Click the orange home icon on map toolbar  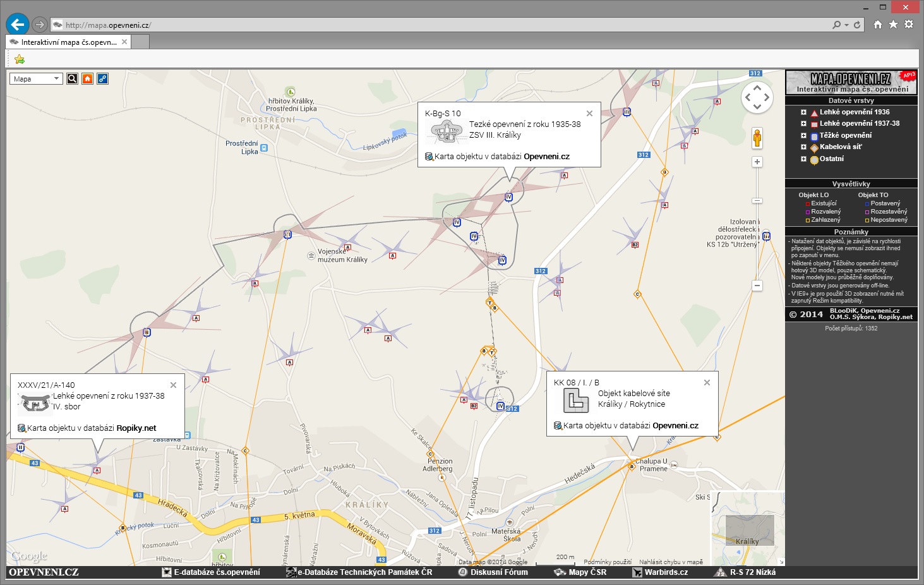tap(87, 79)
